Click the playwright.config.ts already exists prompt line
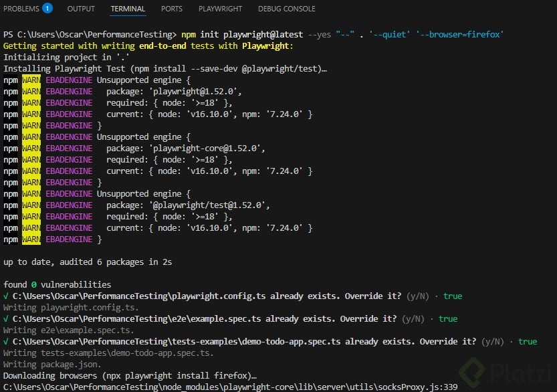557x392 pixels. 233,296
